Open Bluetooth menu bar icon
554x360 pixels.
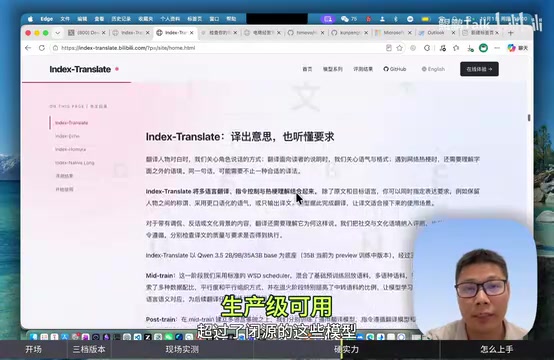click(396, 19)
